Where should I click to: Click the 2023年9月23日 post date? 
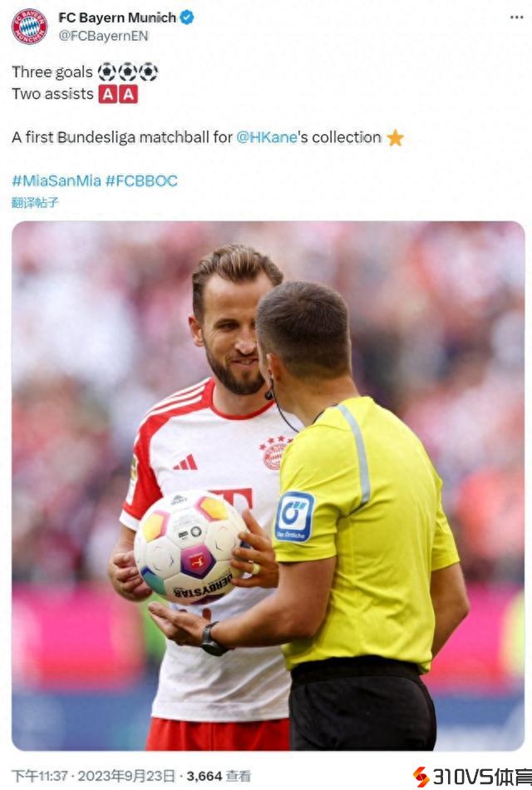[126, 776]
